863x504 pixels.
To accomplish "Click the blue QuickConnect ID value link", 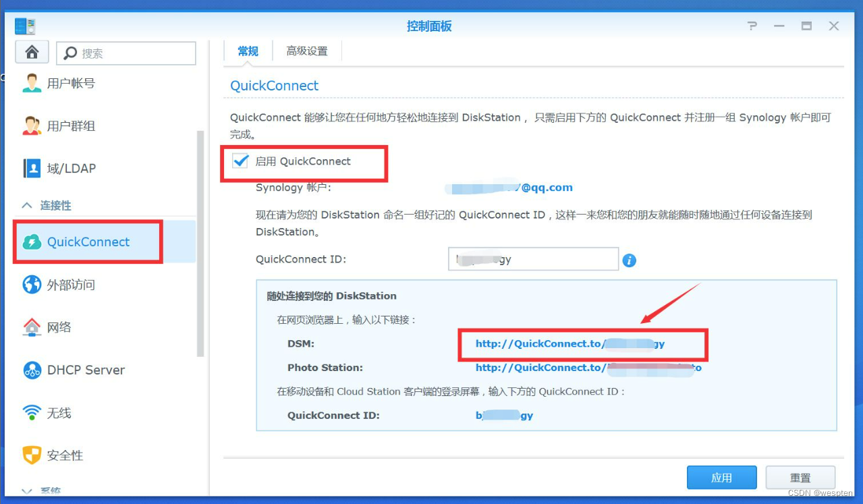I will tap(504, 415).
